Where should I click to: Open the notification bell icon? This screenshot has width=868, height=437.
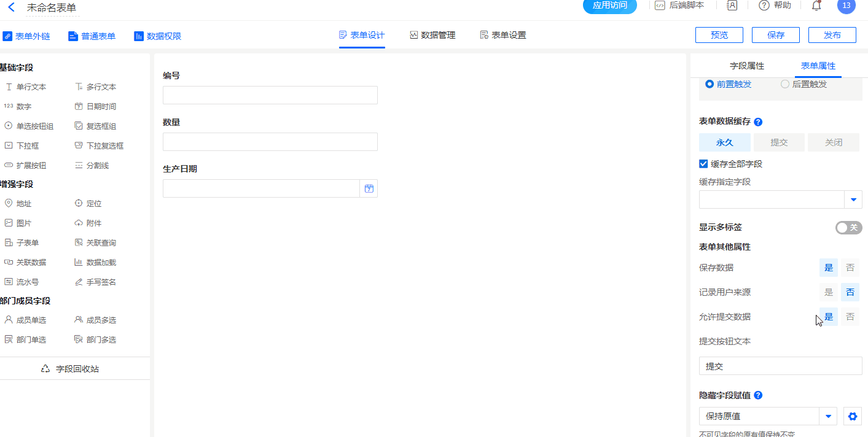pos(816,6)
